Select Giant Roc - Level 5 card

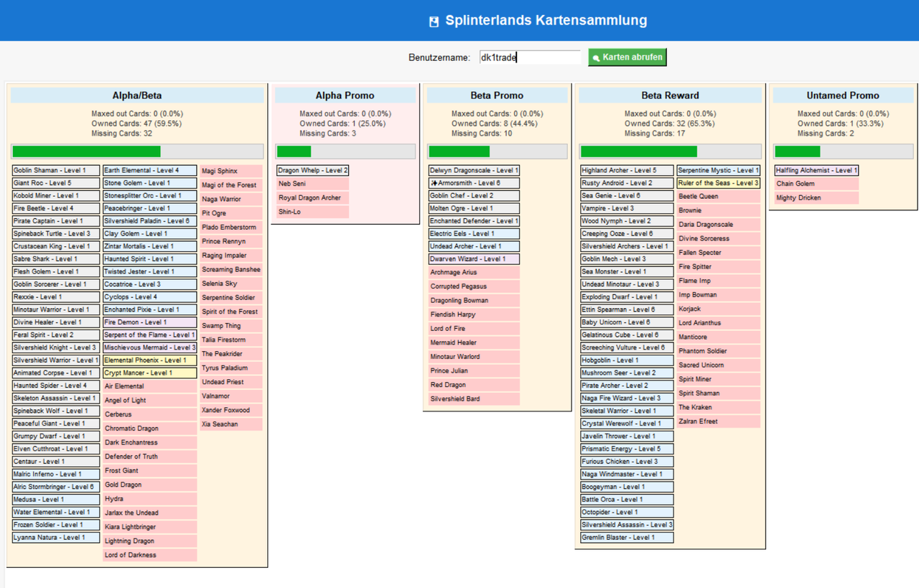56,183
